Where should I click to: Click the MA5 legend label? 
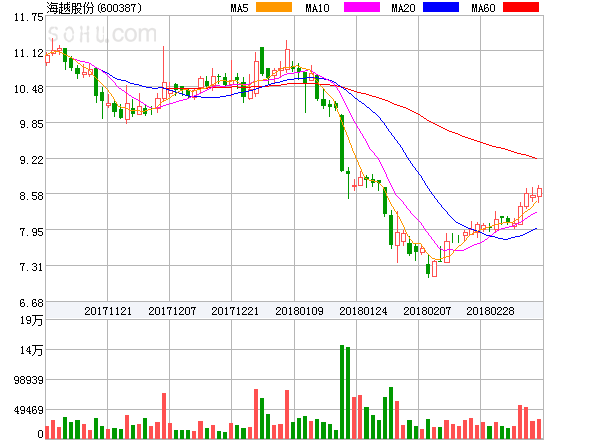click(x=239, y=8)
